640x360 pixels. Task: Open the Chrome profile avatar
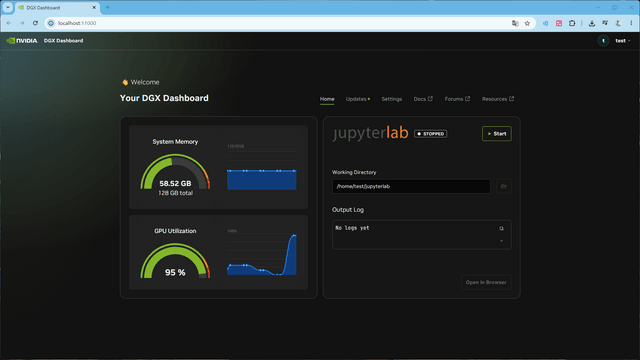tap(618, 23)
